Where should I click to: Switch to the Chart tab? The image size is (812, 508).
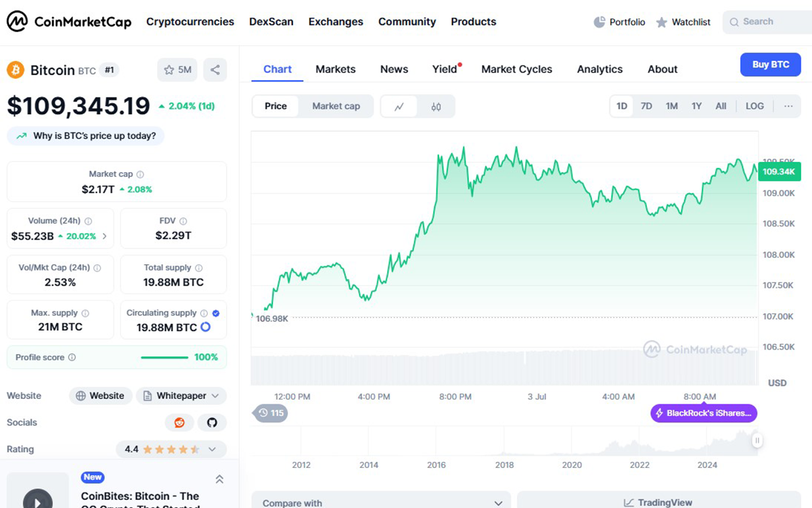coord(277,69)
